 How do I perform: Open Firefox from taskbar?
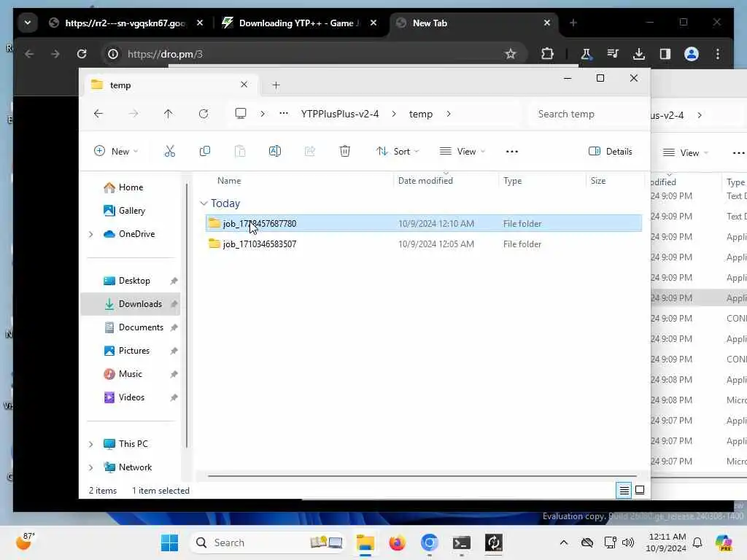(x=397, y=542)
